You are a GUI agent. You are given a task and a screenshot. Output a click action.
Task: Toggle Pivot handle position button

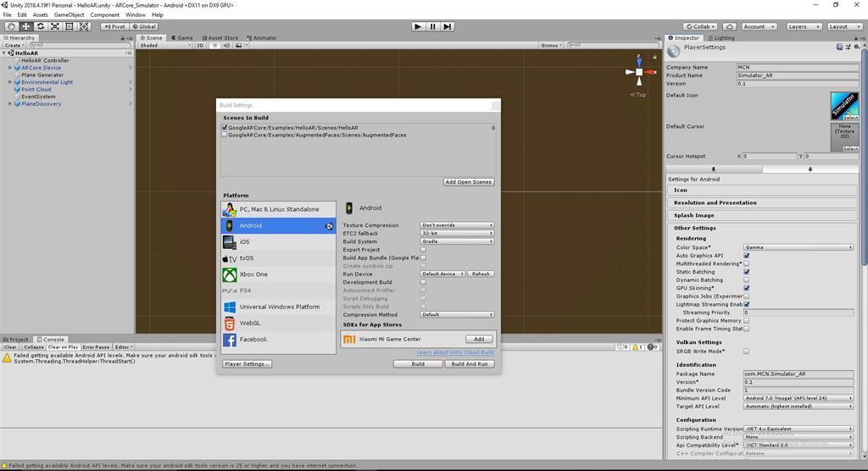[114, 26]
